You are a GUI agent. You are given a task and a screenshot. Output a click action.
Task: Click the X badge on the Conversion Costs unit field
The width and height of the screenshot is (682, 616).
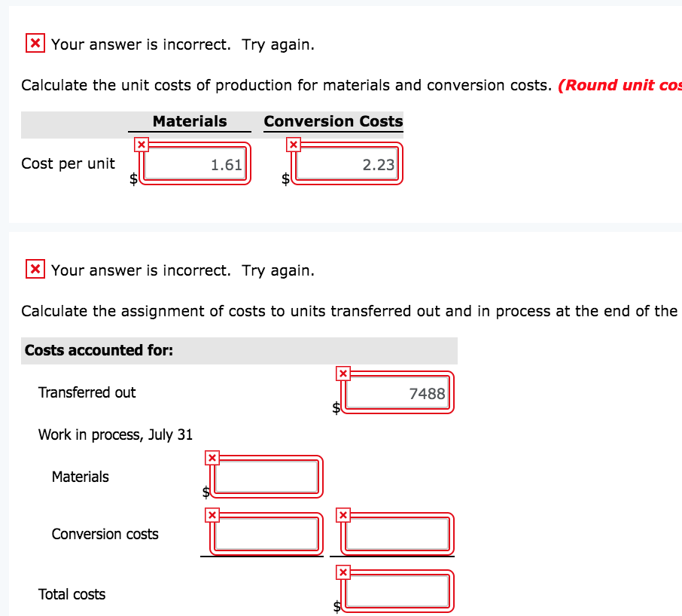(x=294, y=144)
